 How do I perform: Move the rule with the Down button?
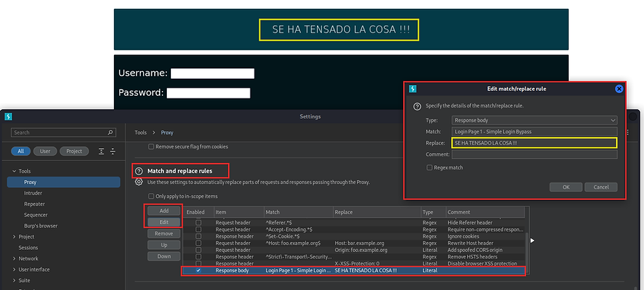pos(164,256)
